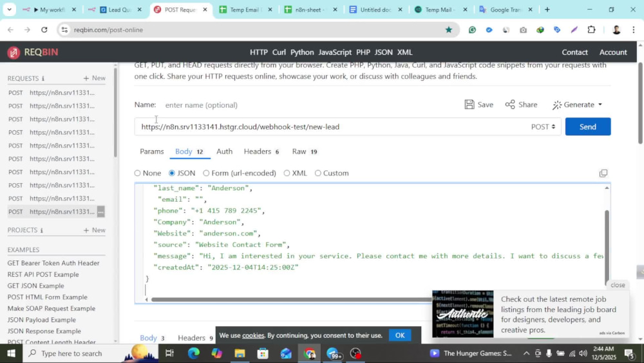Viewport: 644px width, 363px height.
Task: Click the Grammarly extension icon
Action: click(x=472, y=30)
